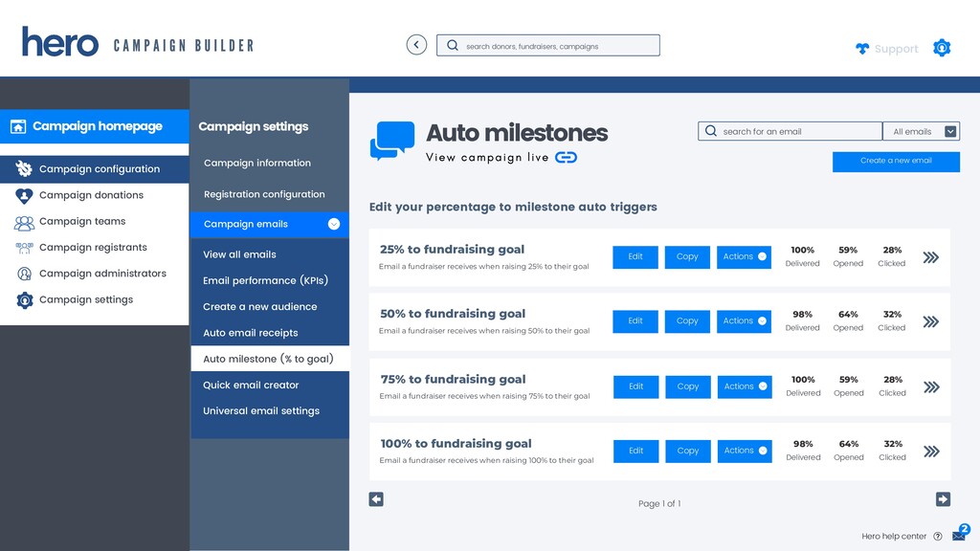The height and width of the screenshot is (551, 980).
Task: Focus the donors, fundraisers, campaigns search field
Action: [x=548, y=46]
